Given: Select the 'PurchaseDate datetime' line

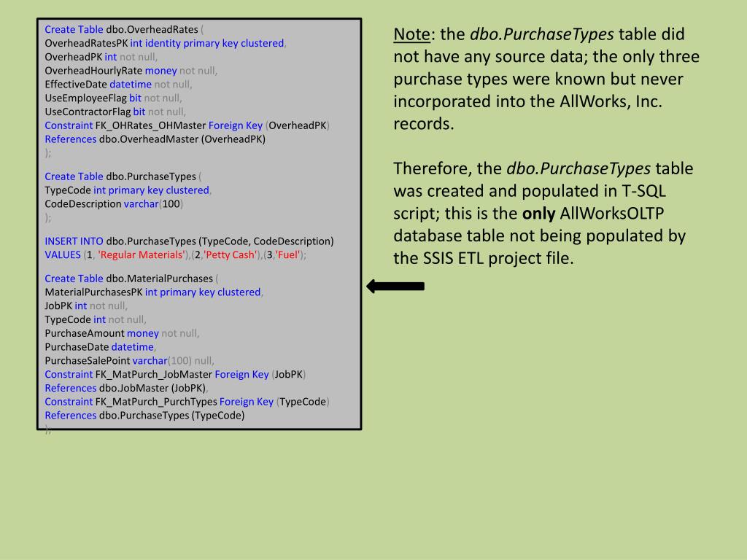Looking at the screenshot, I should coord(101,347).
